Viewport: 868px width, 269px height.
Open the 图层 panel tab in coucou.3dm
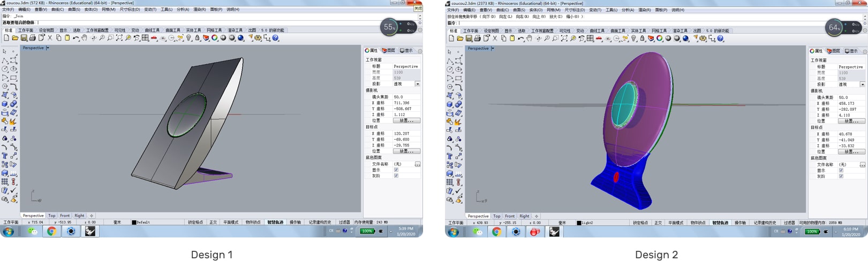tap(388, 50)
